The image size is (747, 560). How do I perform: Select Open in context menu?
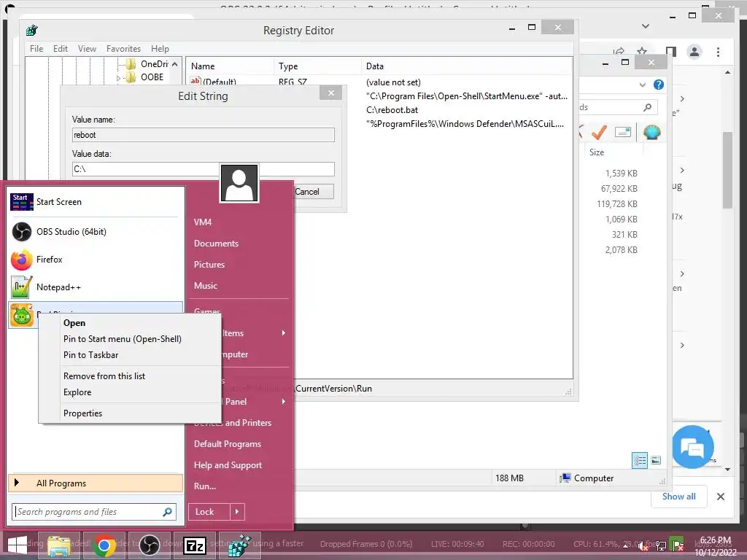(130, 323)
